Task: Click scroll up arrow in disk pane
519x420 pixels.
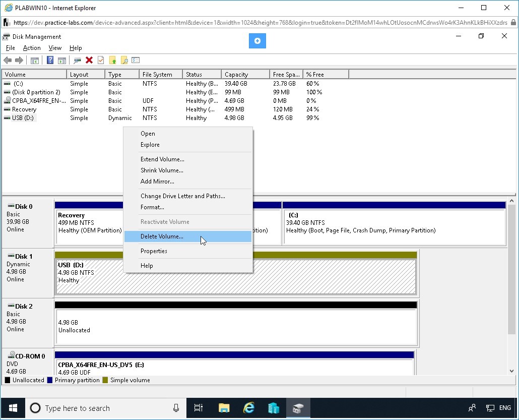Action: coord(512,201)
